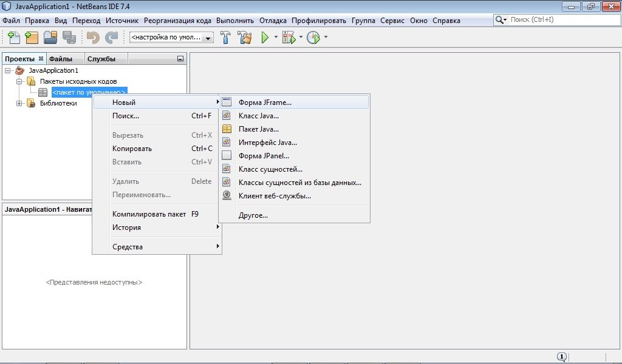This screenshot has width=622, height=364.
Task: Click the Save All toolbar icon
Action: coord(69,37)
